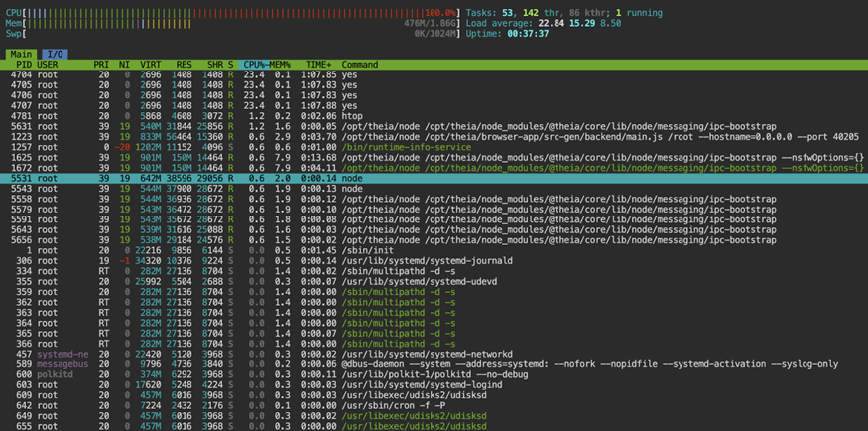Screen dimensions: 868x431
Task: Open the I/O tab
Action: click(55, 55)
